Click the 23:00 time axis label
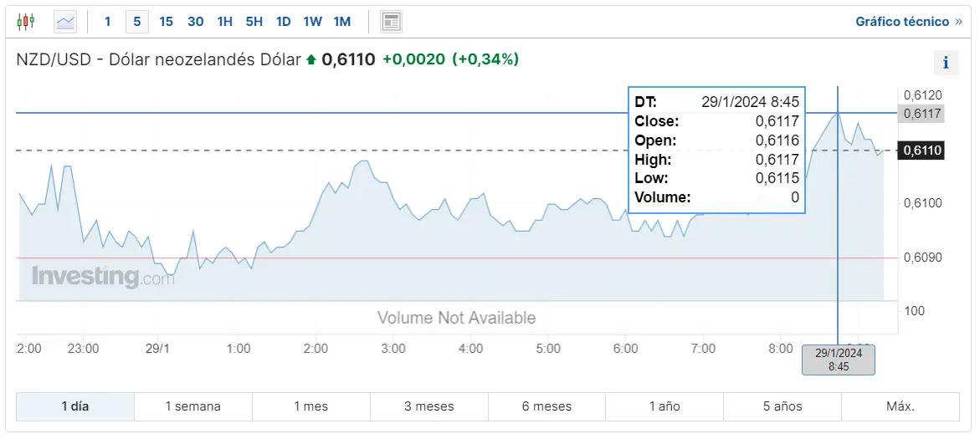The width and height of the screenshot is (980, 439). [x=84, y=349]
